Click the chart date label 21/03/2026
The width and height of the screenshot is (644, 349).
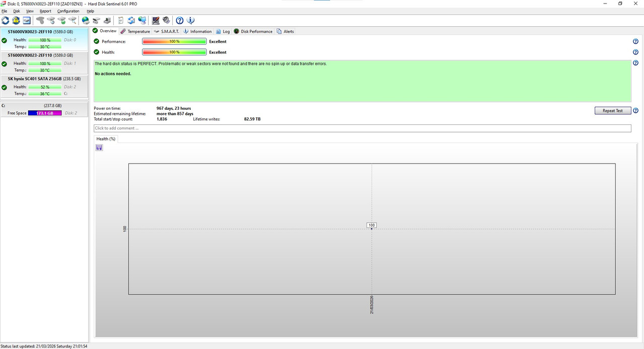pyautogui.click(x=372, y=305)
